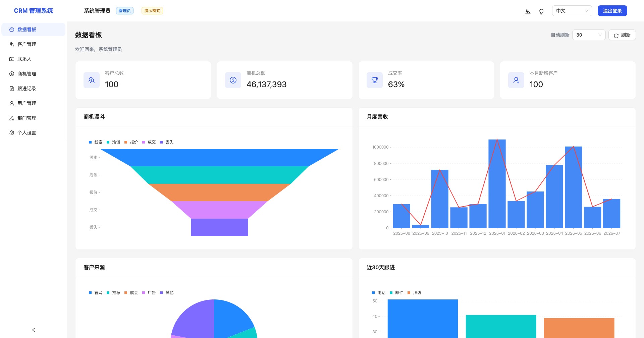Toggle 成交 legend in the funnel chart
This screenshot has width=644, height=338.
(149, 142)
